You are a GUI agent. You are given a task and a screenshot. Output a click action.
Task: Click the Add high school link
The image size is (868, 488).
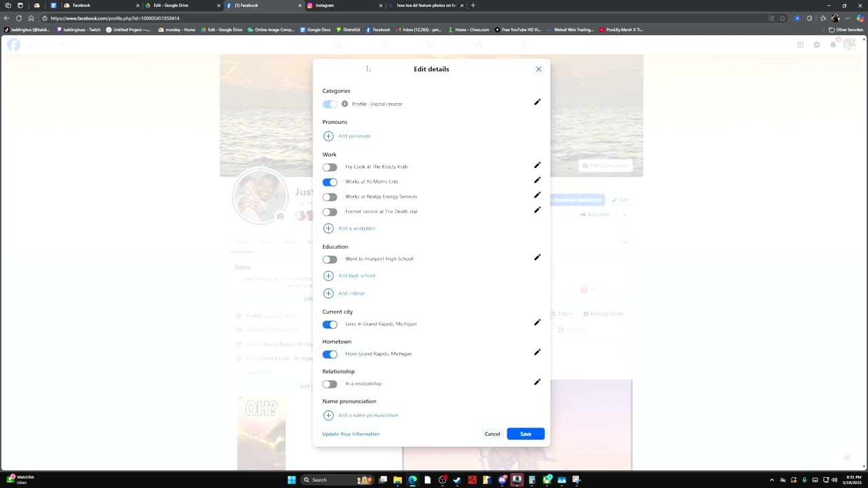tap(357, 276)
